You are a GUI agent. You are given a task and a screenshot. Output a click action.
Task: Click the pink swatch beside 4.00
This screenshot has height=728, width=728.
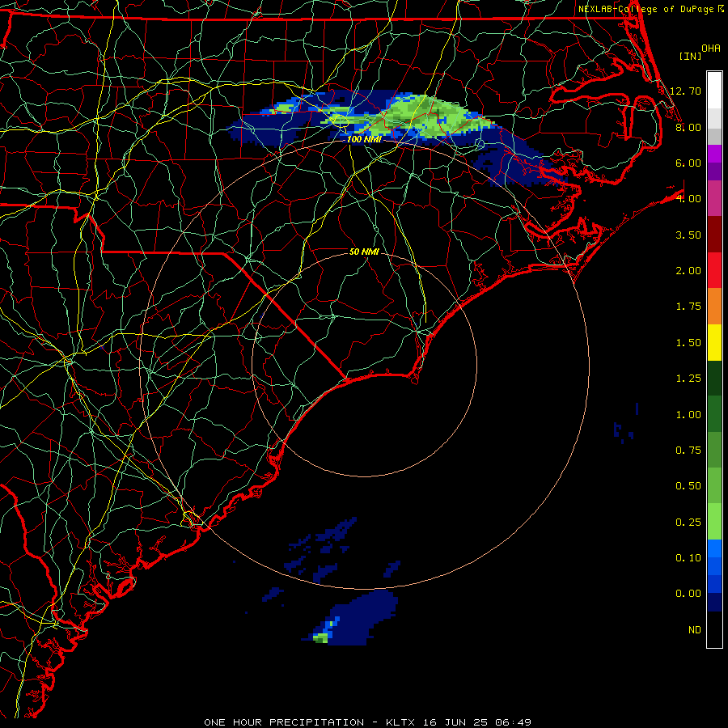714,198
